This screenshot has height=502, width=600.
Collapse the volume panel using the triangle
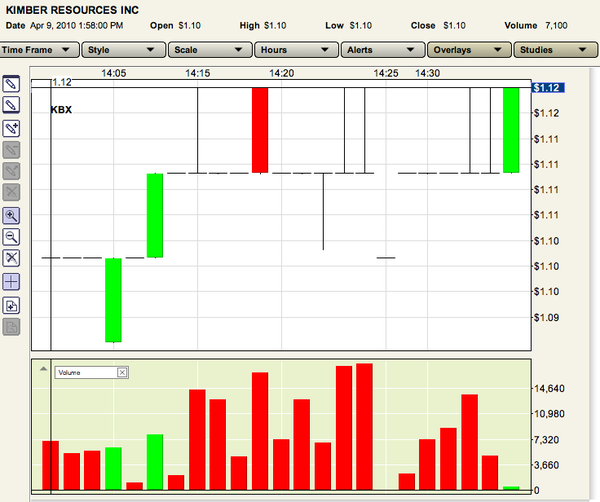click(x=43, y=369)
